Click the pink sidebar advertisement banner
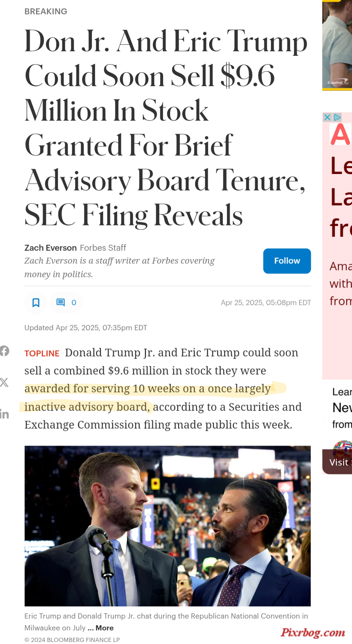The height and width of the screenshot is (644, 352). (337, 246)
